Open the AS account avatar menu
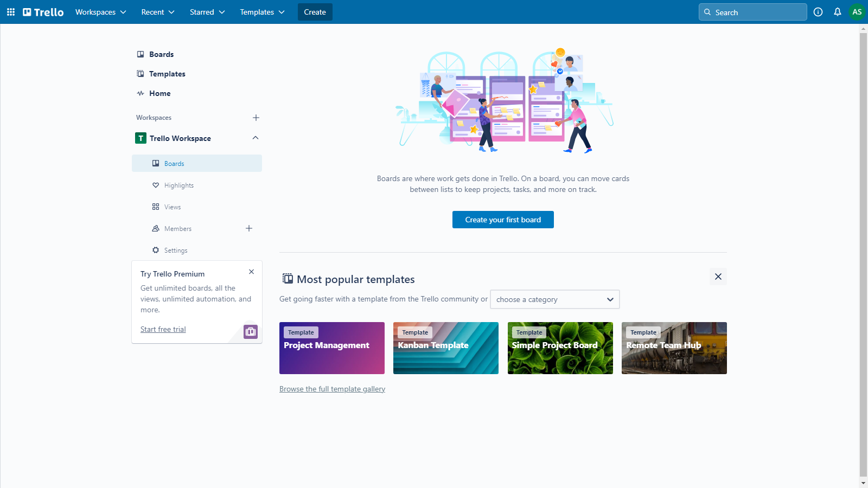The width and height of the screenshot is (868, 488). click(x=857, y=12)
